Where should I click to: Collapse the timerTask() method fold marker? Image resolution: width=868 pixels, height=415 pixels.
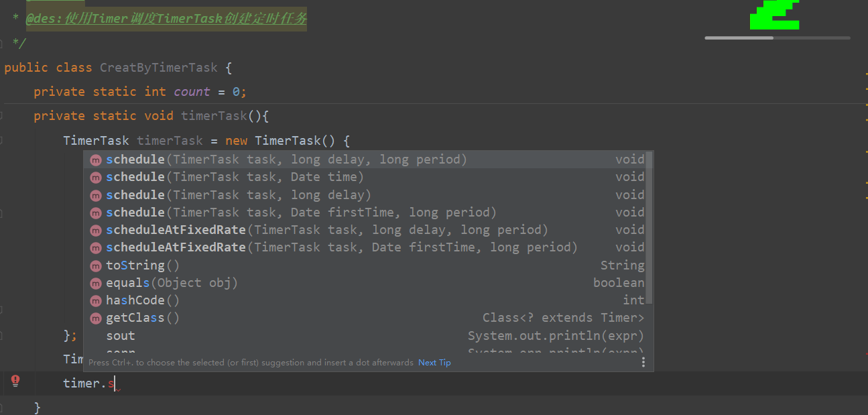pos(2,116)
